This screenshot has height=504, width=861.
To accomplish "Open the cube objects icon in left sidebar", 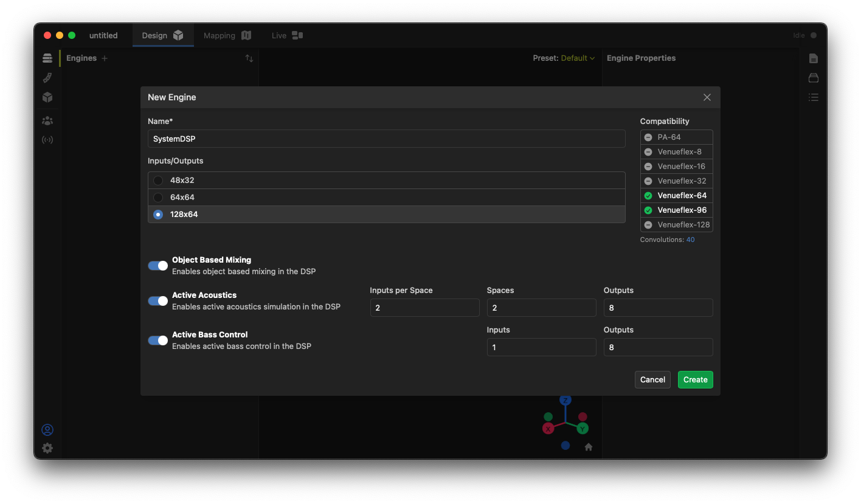I will pyautogui.click(x=47, y=97).
